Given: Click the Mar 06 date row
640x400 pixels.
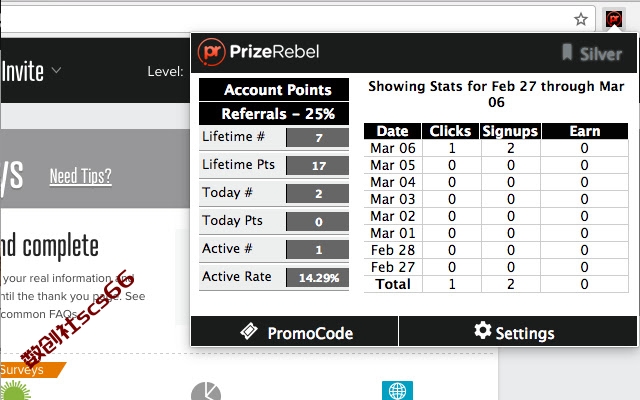Looking at the screenshot, I should click(496, 148).
